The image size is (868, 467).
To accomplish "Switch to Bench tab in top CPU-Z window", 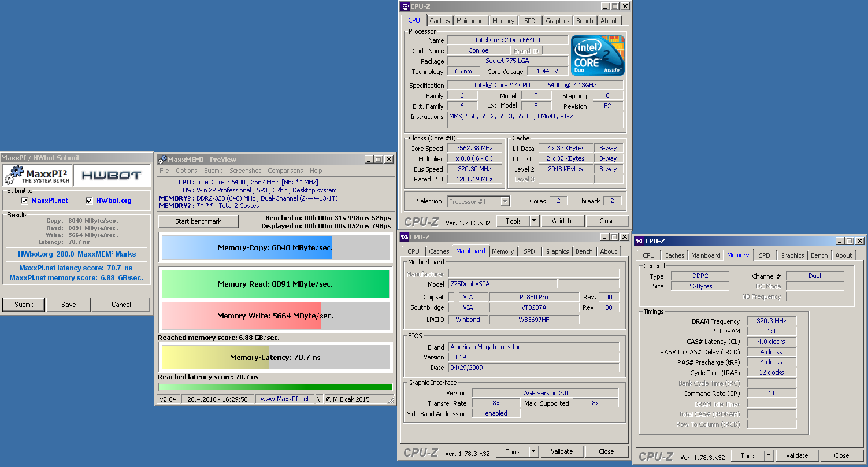I will (585, 21).
